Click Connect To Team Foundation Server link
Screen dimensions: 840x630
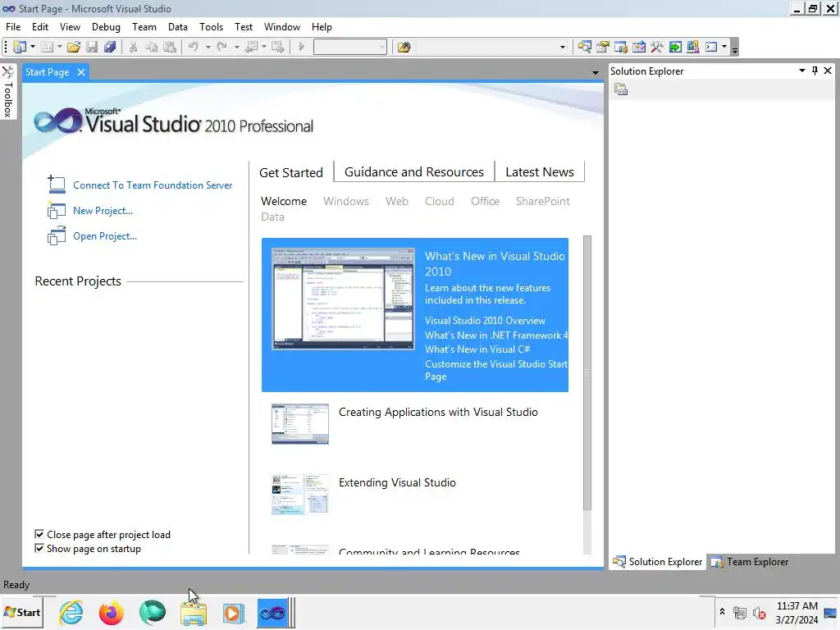tap(153, 185)
